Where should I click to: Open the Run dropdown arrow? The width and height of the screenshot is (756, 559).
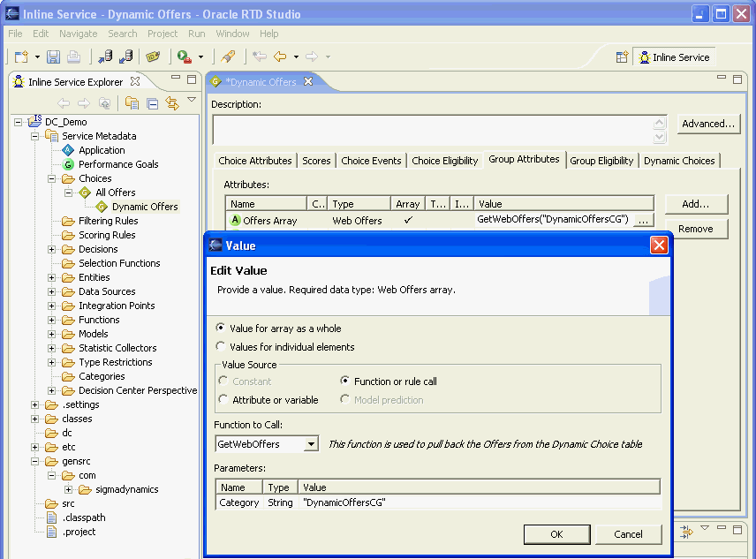(x=200, y=57)
